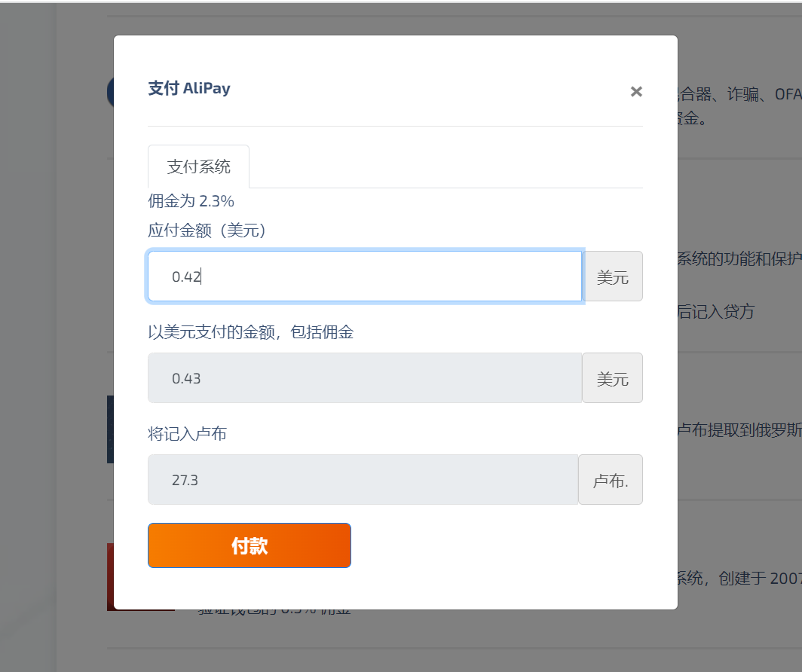Click the read-only 0.43 amount field
Screen dimensions: 802x672
[365, 378]
